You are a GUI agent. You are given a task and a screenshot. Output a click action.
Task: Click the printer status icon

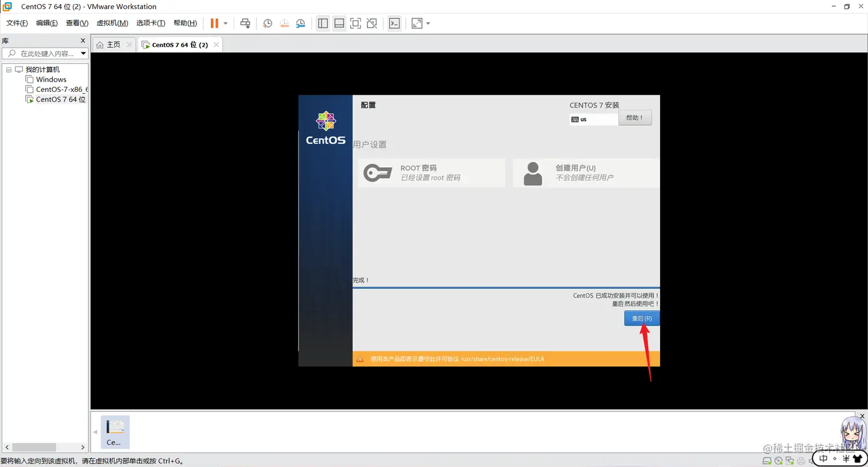tap(801, 461)
